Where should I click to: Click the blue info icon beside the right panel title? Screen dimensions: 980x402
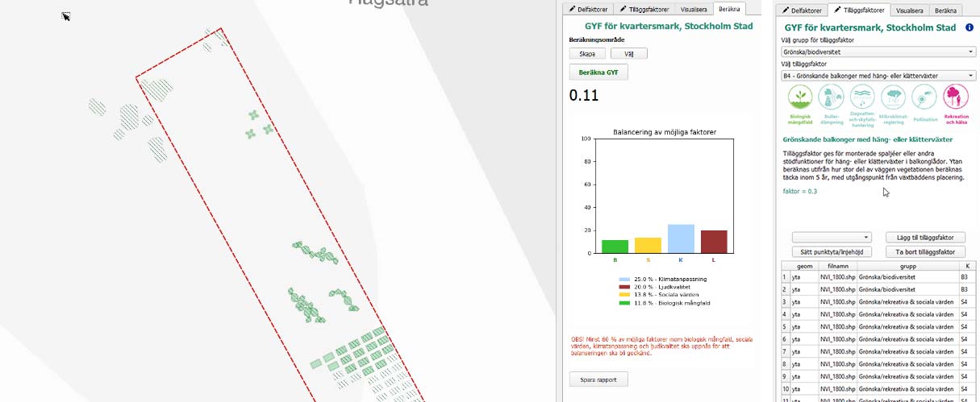(969, 27)
